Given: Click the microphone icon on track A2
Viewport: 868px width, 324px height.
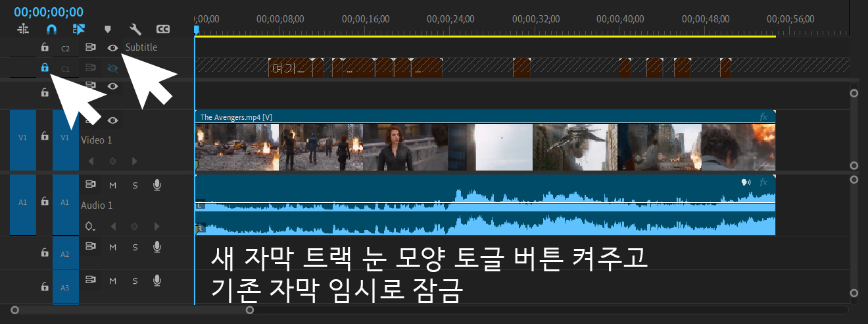Looking at the screenshot, I should [x=157, y=247].
